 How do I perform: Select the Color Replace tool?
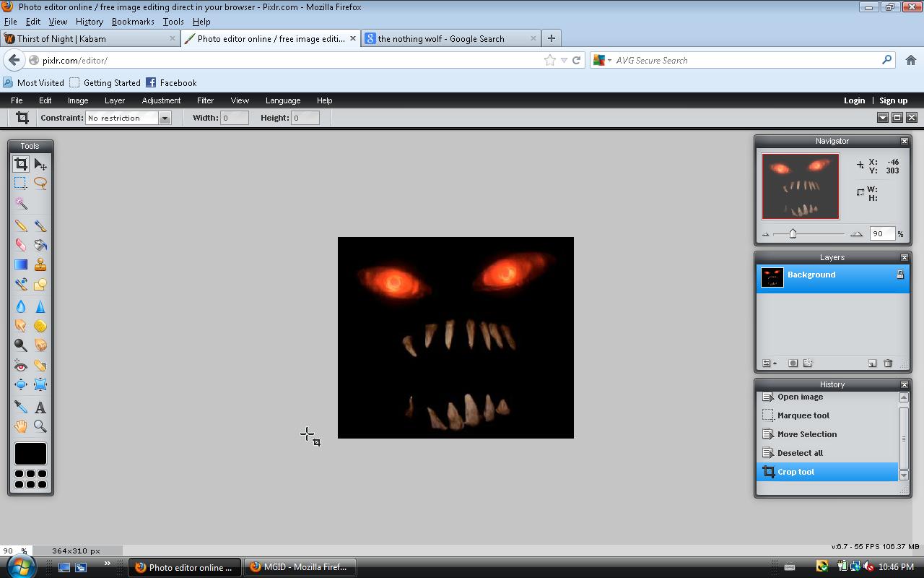pyautogui.click(x=21, y=285)
